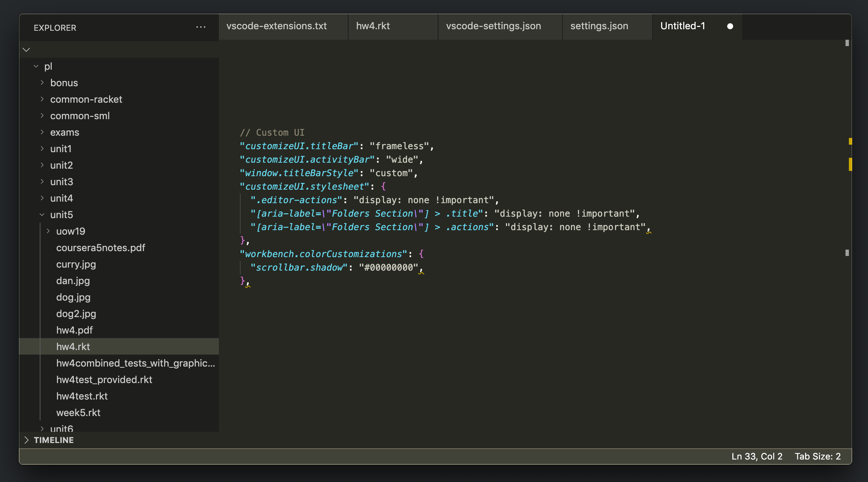868x482 pixels.
Task: Expand the exams folder chevron
Action: [42, 132]
